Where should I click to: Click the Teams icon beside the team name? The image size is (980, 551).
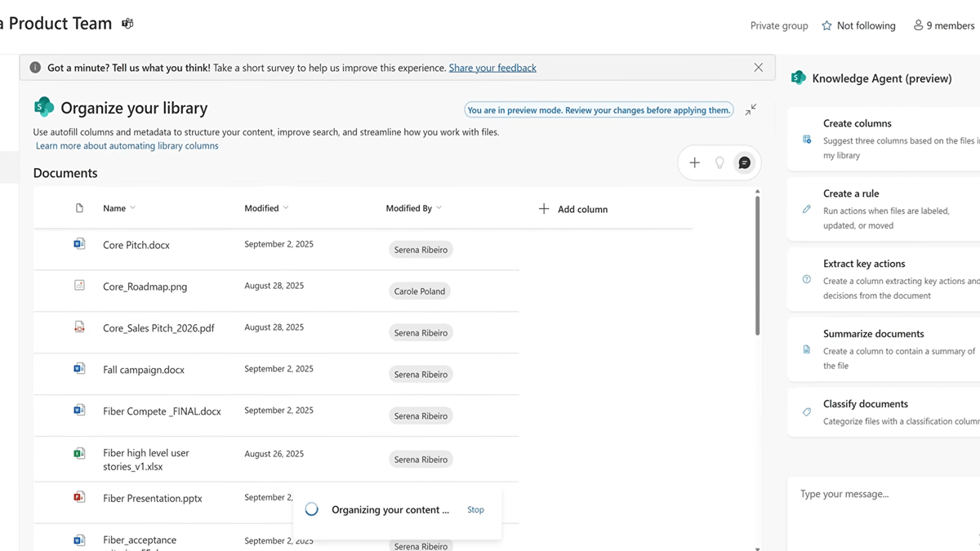coord(127,24)
